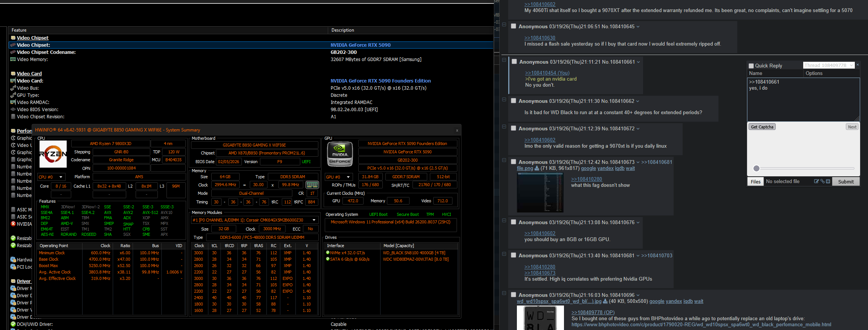Open post menu arrow for No.108410672
The height and width of the screenshot is (330, 868).
click(638, 128)
